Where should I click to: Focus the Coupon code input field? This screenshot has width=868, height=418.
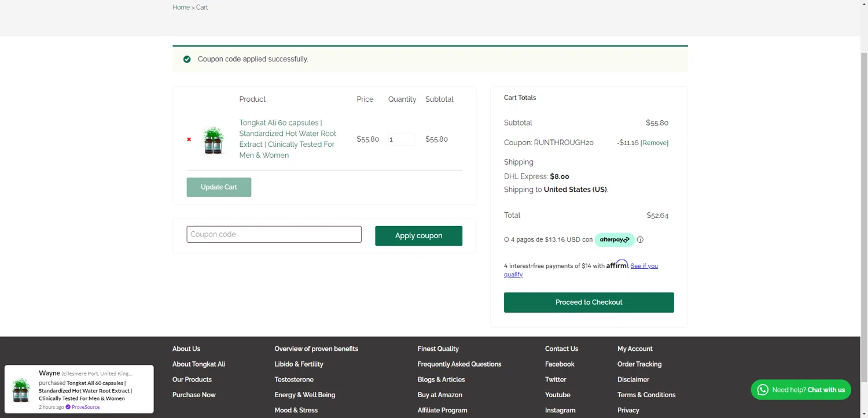[x=274, y=234]
